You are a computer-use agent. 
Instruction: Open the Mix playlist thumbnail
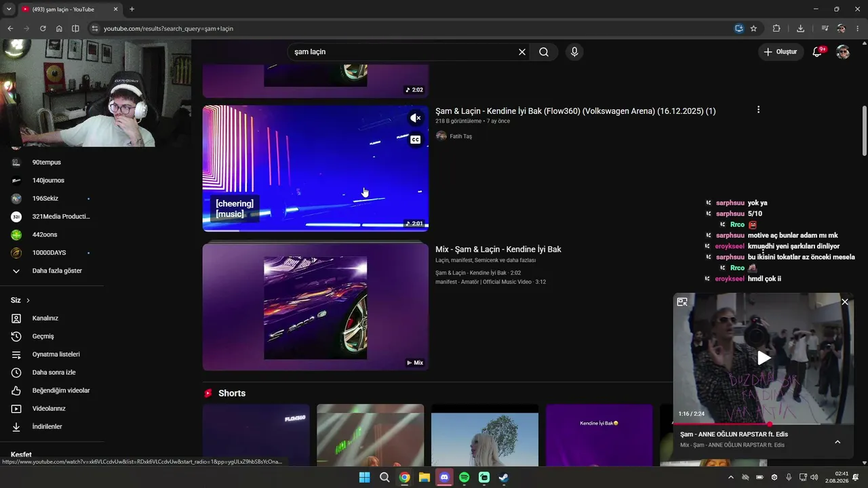315,307
